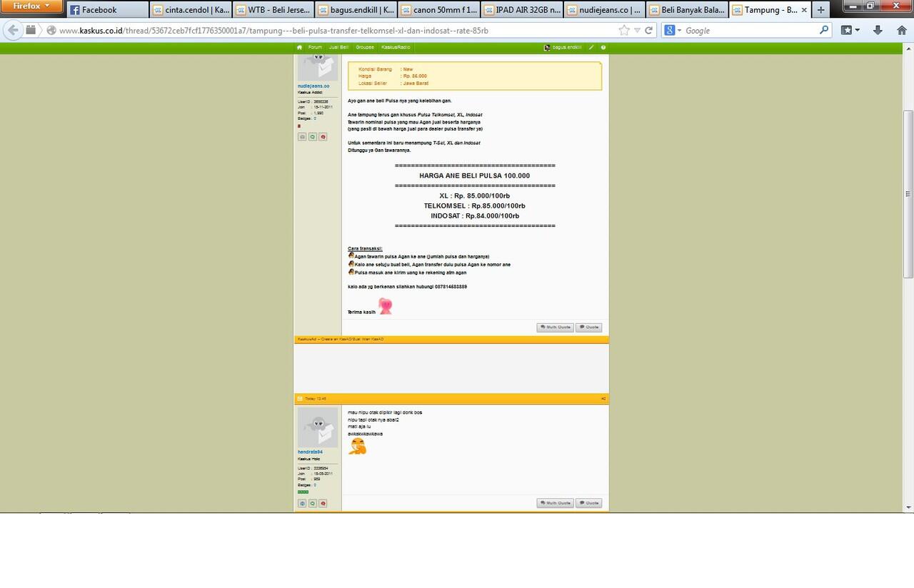This screenshot has height=588, width=914.
Task: Click the orange laughing emoticon in hendrata84 post
Action: point(357,446)
